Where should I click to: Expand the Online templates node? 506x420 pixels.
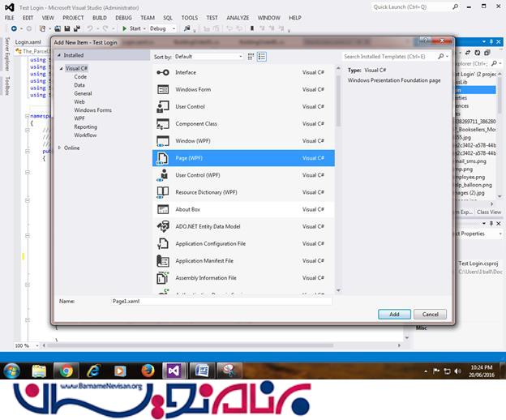[59, 148]
